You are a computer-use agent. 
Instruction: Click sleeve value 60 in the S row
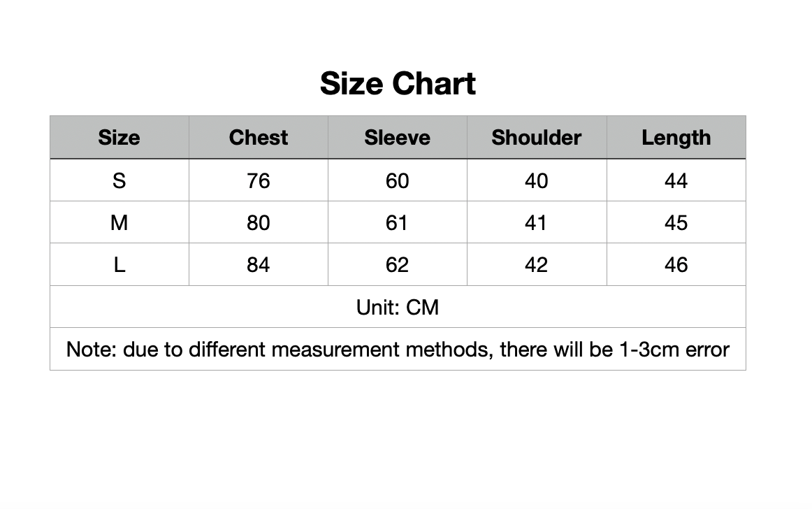coord(397,181)
